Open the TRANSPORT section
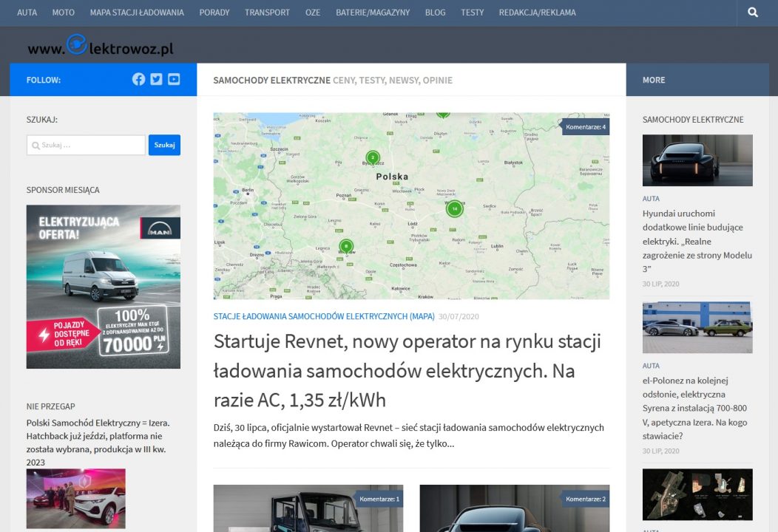 point(267,13)
